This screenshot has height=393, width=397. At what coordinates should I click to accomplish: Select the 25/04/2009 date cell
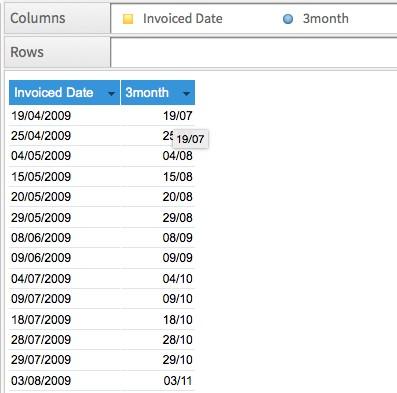click(x=64, y=136)
